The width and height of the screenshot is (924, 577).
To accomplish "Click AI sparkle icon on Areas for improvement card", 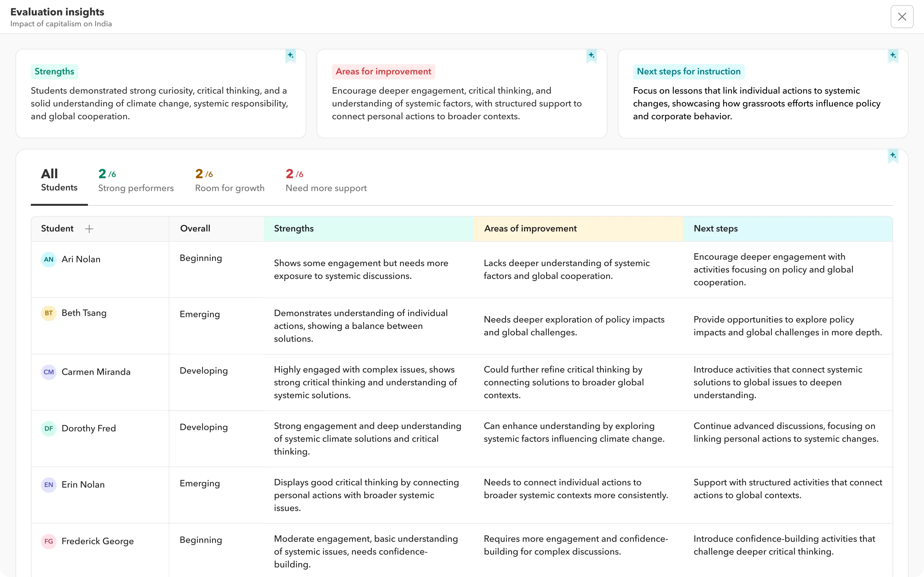I will pos(591,56).
